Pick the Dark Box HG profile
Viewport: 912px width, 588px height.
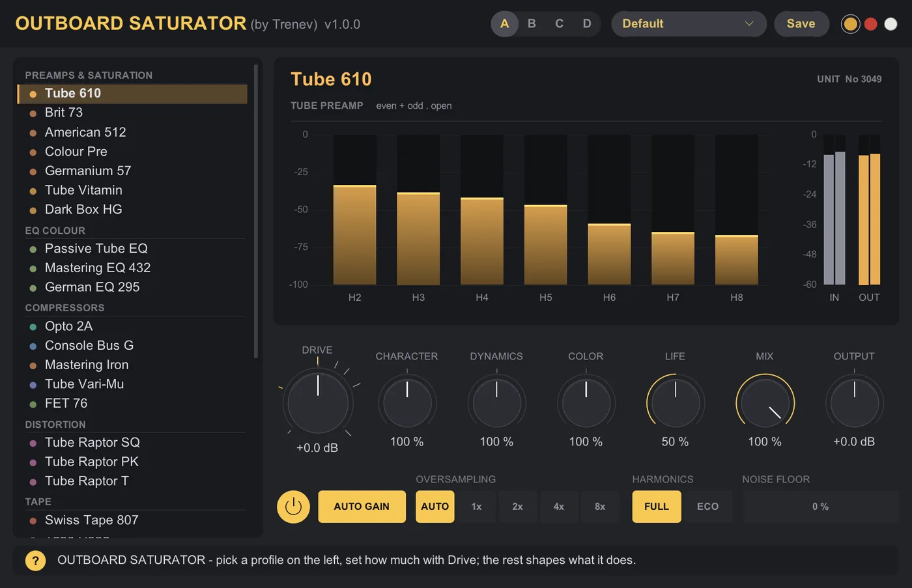tap(132, 210)
